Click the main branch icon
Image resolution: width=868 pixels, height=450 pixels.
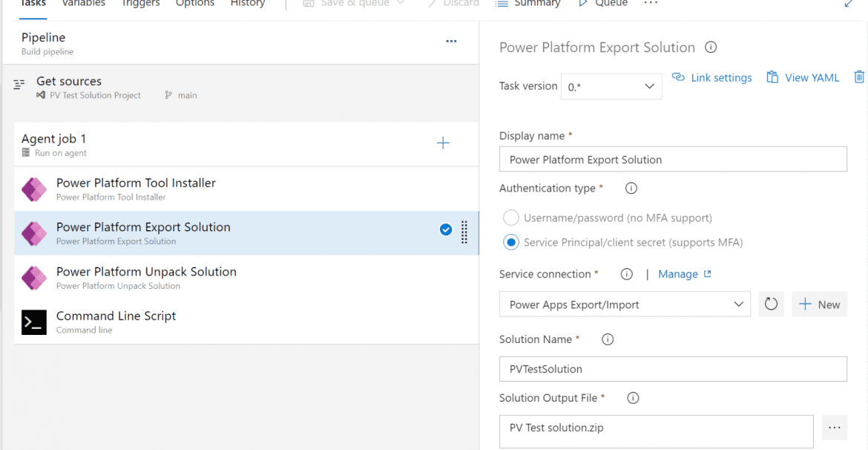[x=168, y=95]
